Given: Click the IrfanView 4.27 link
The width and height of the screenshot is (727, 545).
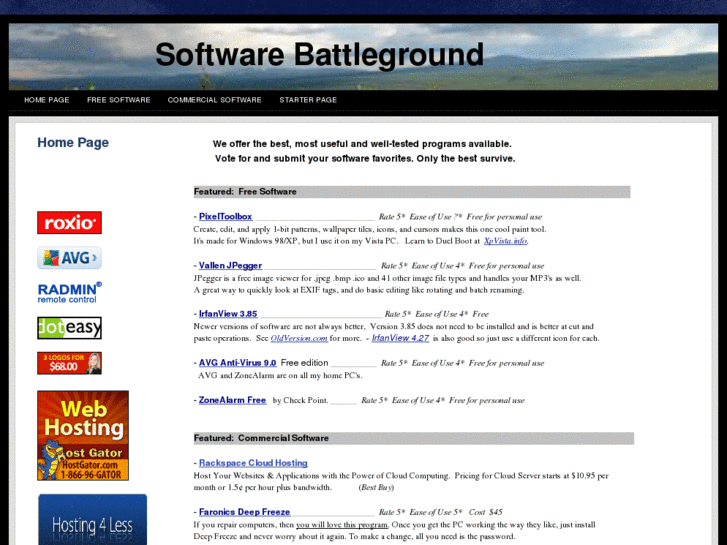Looking at the screenshot, I should click(400, 338).
